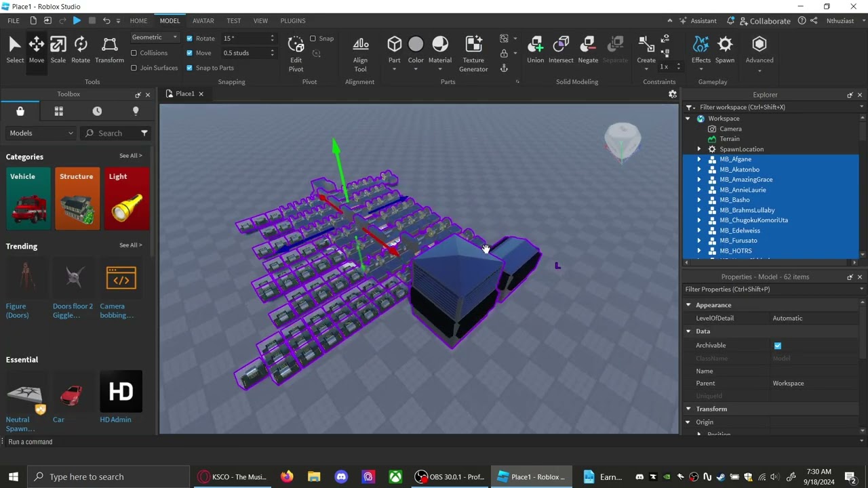Viewport: 868px width, 488px height.
Task: Open the Color picker tool
Action: pyautogui.click(x=416, y=50)
